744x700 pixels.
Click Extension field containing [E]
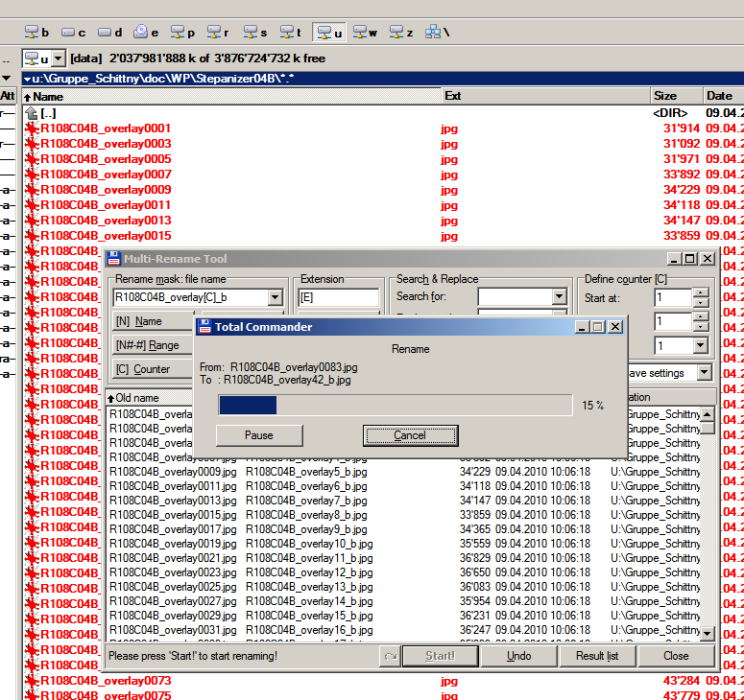[x=338, y=298]
